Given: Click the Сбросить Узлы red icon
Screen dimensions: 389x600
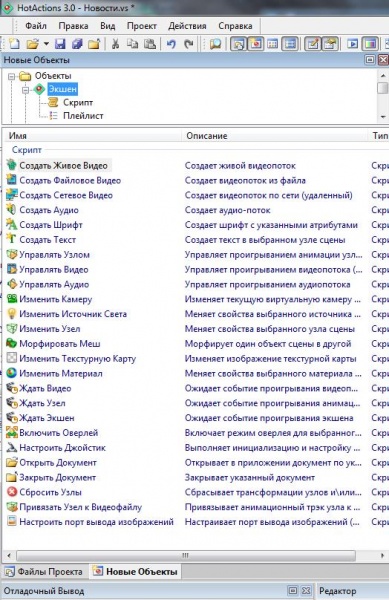Looking at the screenshot, I should pos(12,491).
